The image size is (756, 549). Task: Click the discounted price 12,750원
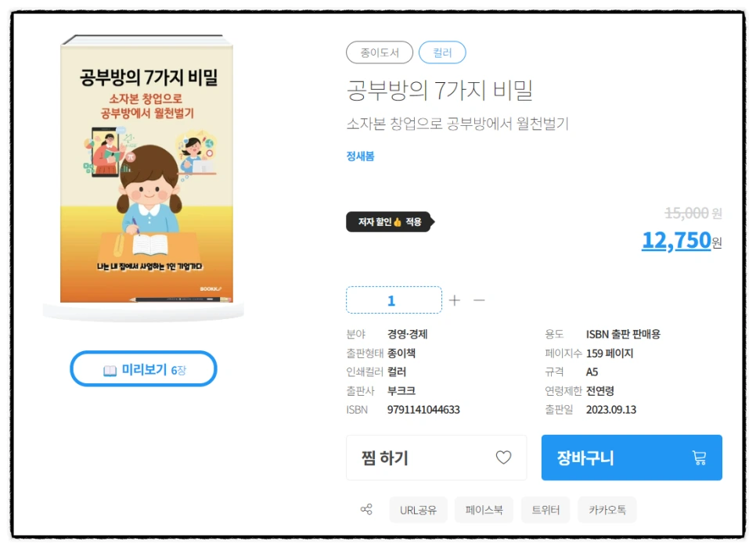pyautogui.click(x=682, y=240)
